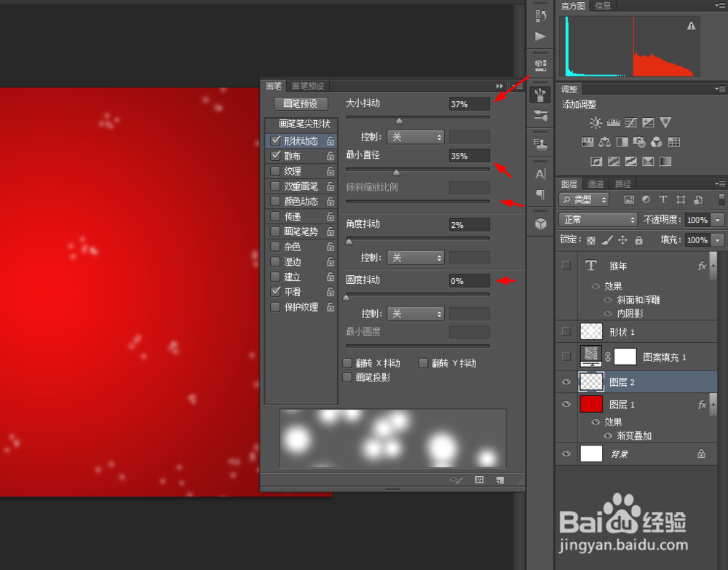Open layer blend mode 正常 dropdown
Image resolution: width=728 pixels, height=570 pixels.
click(x=598, y=220)
